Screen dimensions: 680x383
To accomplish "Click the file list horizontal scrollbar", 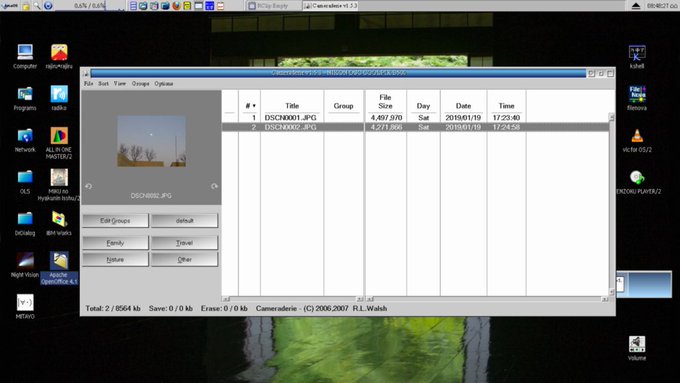I will [x=487, y=299].
